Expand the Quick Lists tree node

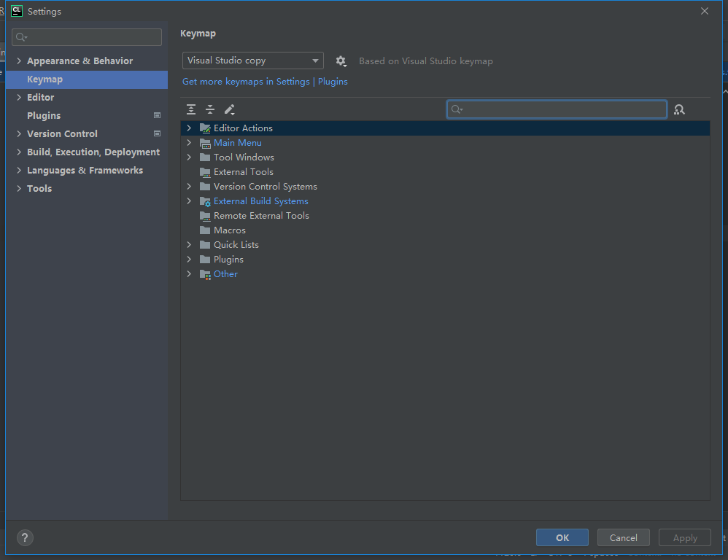(189, 245)
